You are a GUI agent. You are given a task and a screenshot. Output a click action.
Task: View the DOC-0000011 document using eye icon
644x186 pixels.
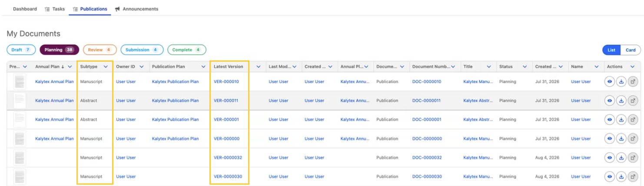(x=610, y=100)
